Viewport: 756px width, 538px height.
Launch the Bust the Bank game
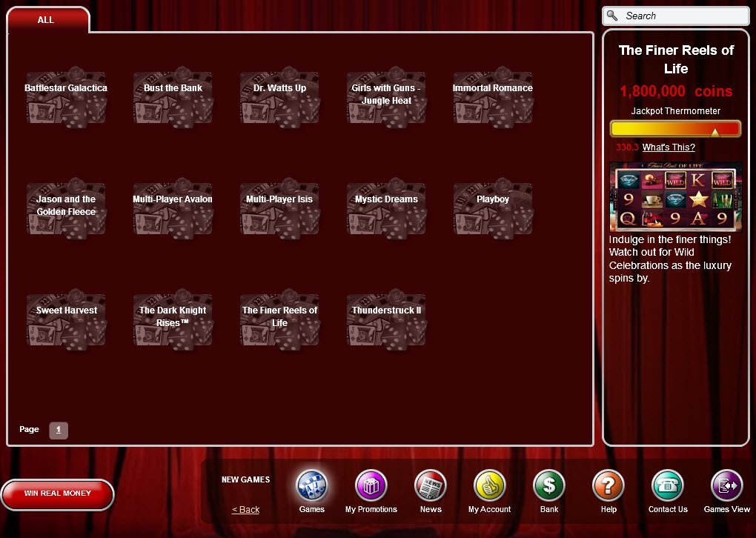[x=173, y=97]
